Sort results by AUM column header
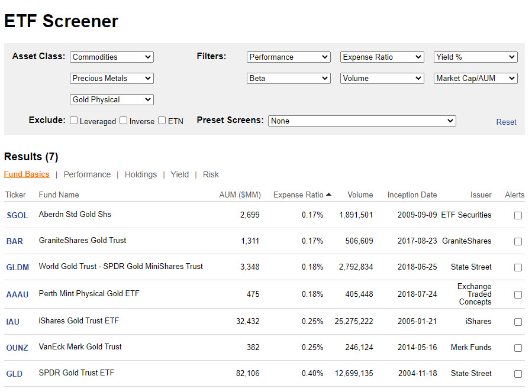The image size is (532, 392). tap(239, 195)
